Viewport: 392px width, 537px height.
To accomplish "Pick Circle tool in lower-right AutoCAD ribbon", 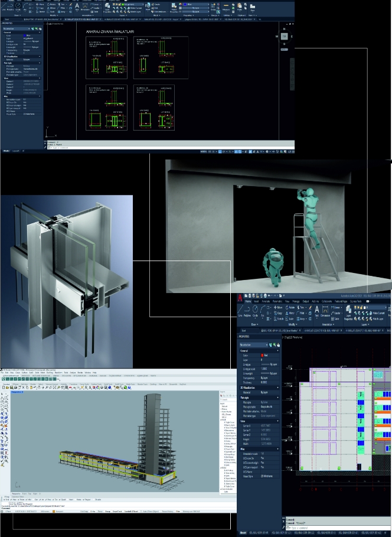I will click(254, 310).
